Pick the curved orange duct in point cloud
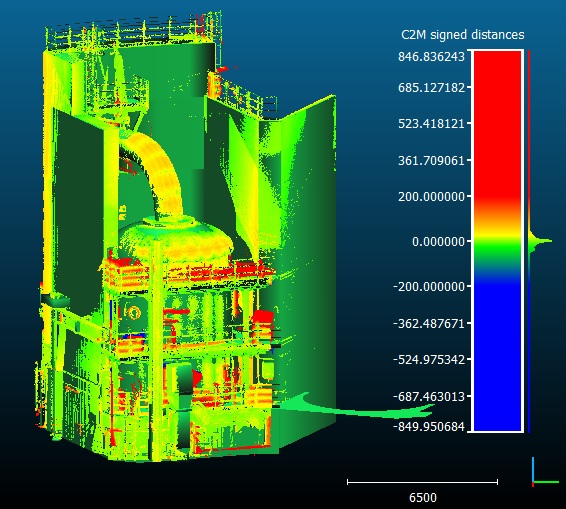 (155, 170)
